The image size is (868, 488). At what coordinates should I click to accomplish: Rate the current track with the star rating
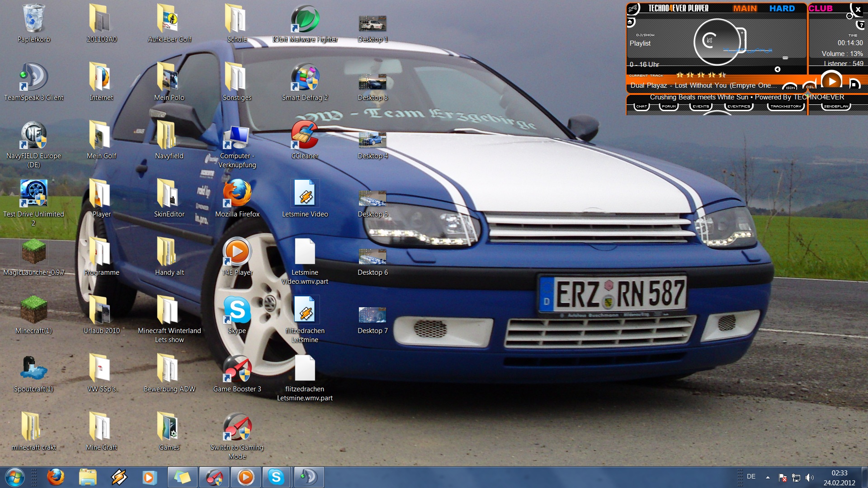pos(701,75)
